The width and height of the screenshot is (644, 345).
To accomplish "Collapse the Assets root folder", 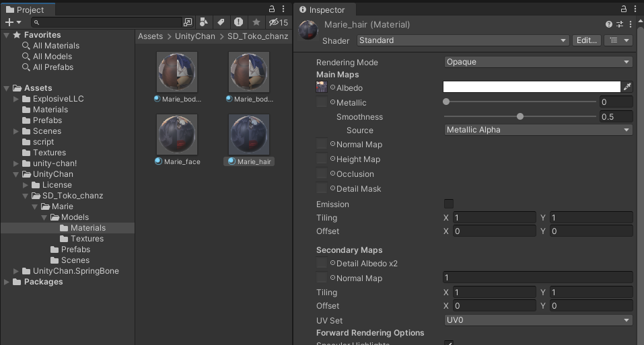I will (6, 88).
